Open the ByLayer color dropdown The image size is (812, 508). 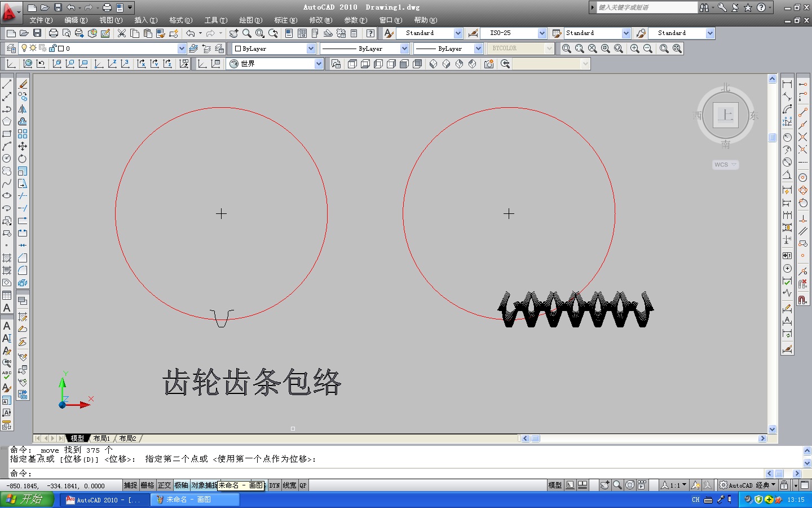311,49
